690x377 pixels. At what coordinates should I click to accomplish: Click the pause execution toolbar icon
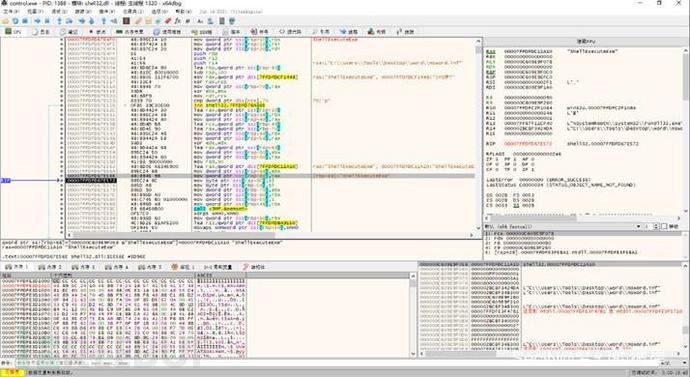pyautogui.click(x=47, y=21)
